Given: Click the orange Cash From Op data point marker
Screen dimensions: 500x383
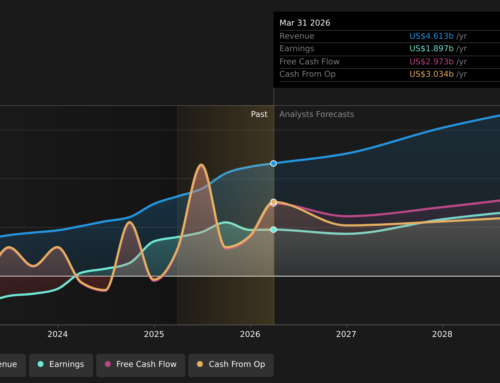Looking at the screenshot, I should pyautogui.click(x=273, y=202).
